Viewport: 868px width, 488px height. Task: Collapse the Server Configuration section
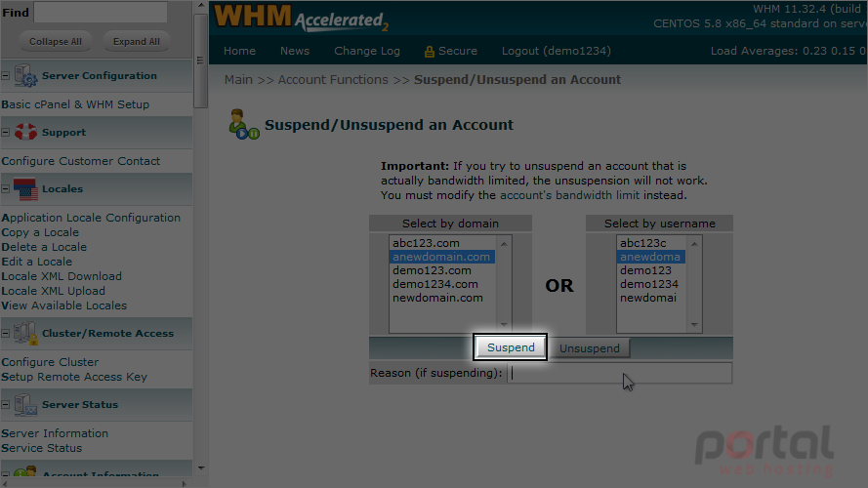pyautogui.click(x=6, y=76)
